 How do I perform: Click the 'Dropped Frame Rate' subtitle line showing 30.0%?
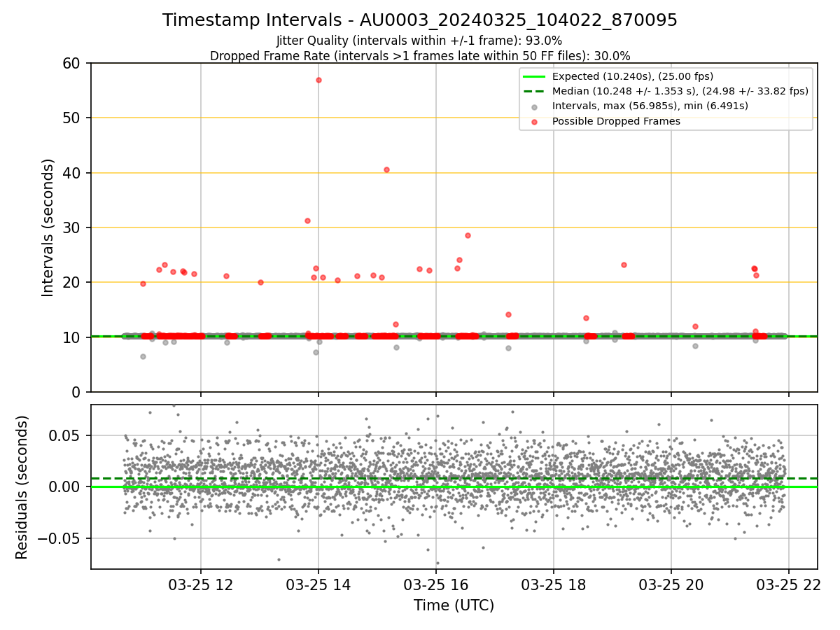420,55
